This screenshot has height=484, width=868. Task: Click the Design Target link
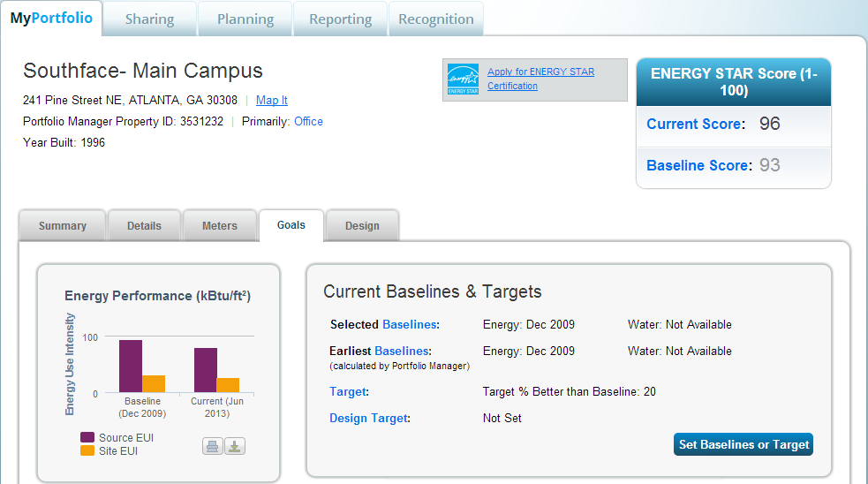click(369, 418)
